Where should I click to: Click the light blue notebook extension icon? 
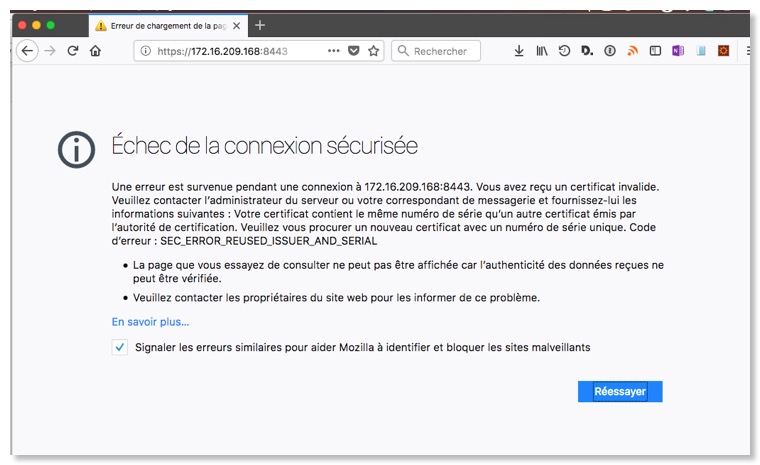[701, 51]
